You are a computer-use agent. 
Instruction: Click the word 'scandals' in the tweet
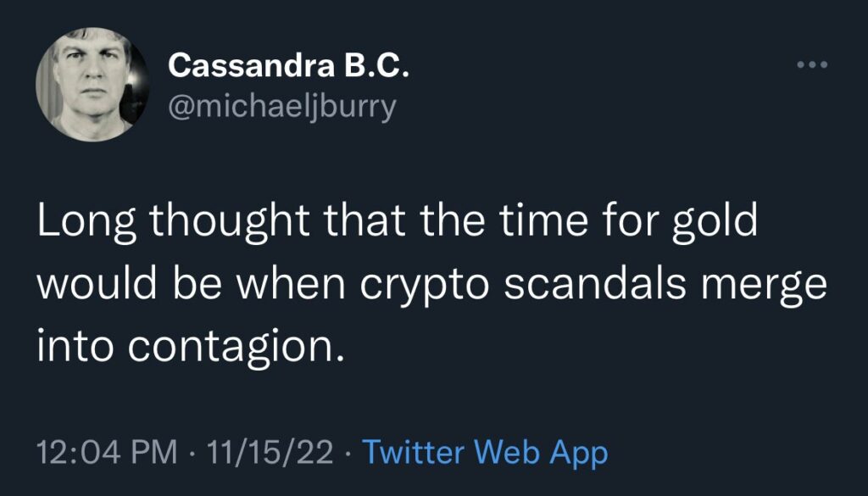click(595, 285)
